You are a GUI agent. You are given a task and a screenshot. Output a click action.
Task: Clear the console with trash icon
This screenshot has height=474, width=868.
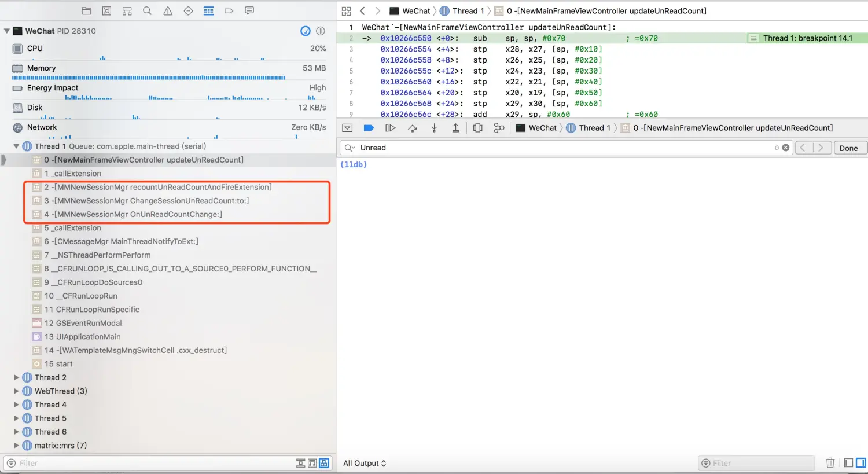click(x=830, y=462)
